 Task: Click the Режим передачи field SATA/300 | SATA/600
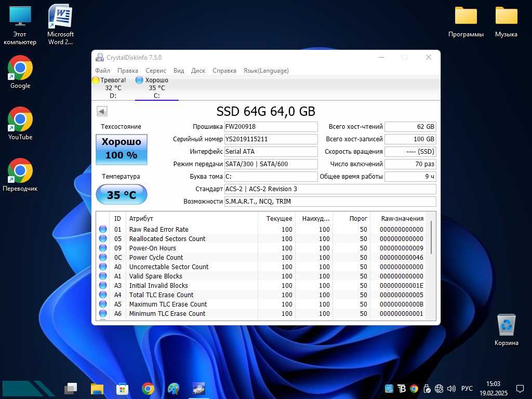tap(271, 164)
